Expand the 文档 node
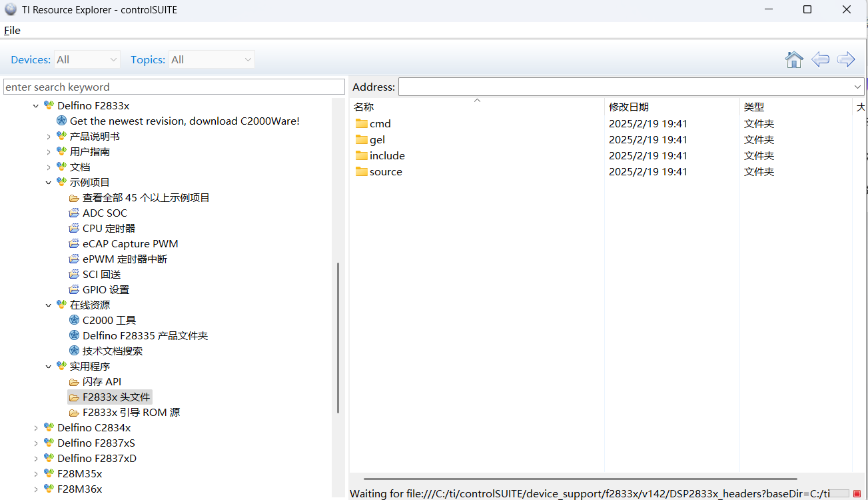Image resolution: width=868 pixels, height=500 pixels. point(49,167)
